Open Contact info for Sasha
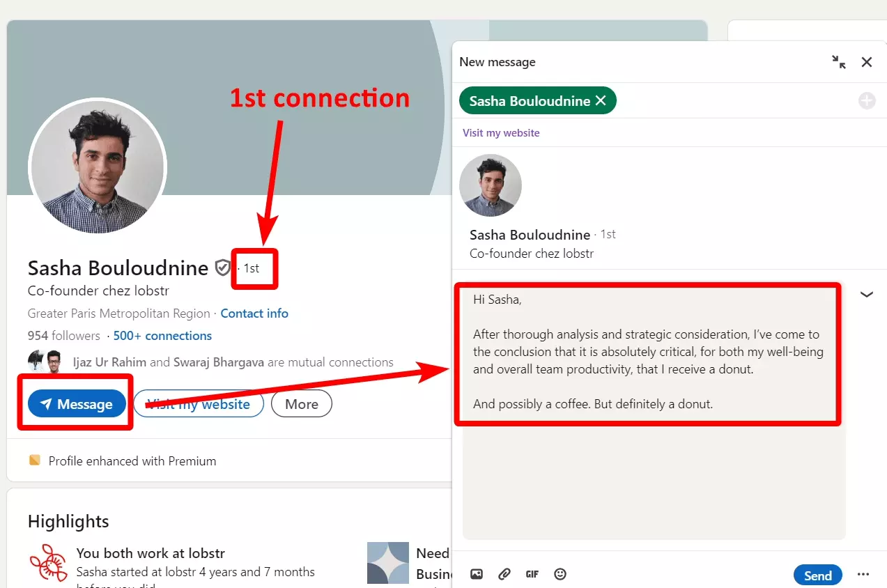Image resolution: width=887 pixels, height=588 pixels. (254, 313)
